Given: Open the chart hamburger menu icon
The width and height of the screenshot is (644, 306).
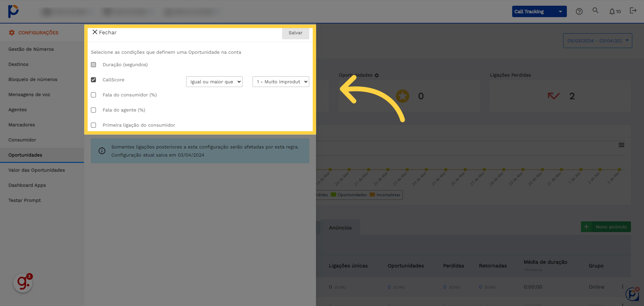Looking at the screenshot, I should point(622,145).
